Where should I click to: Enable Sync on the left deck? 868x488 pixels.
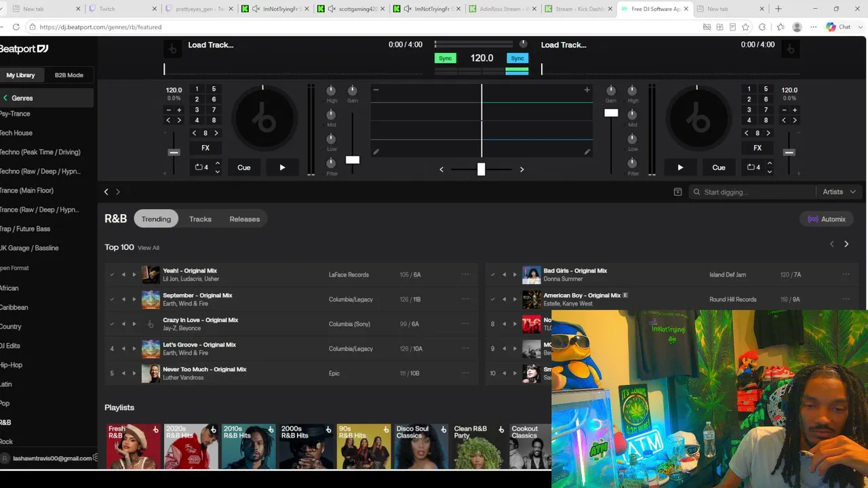coord(445,58)
